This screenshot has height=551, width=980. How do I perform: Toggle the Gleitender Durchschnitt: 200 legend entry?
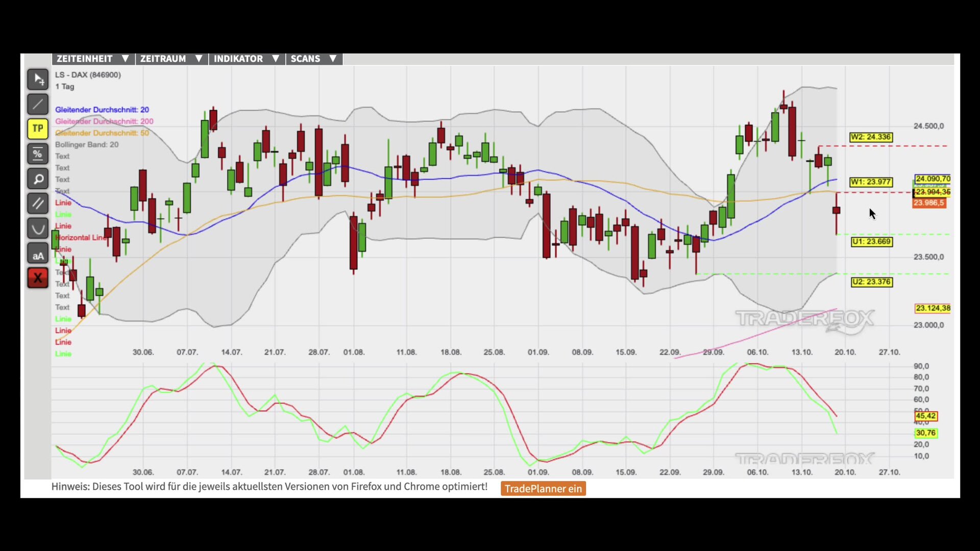pos(104,121)
